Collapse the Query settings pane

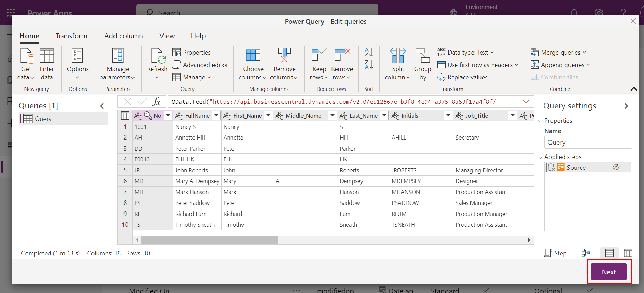click(x=626, y=106)
